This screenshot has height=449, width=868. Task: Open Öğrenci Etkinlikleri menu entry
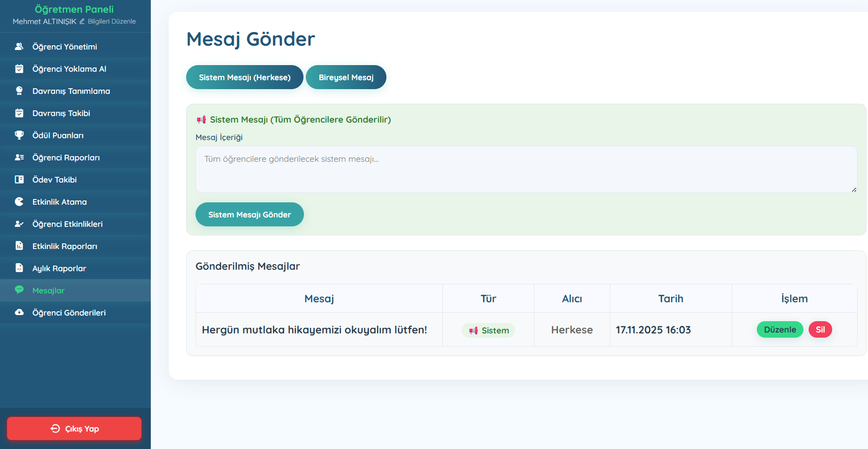[x=67, y=224]
